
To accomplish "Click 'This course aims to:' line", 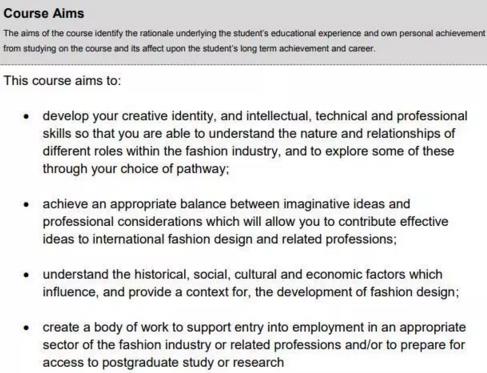I will coord(62,81).
